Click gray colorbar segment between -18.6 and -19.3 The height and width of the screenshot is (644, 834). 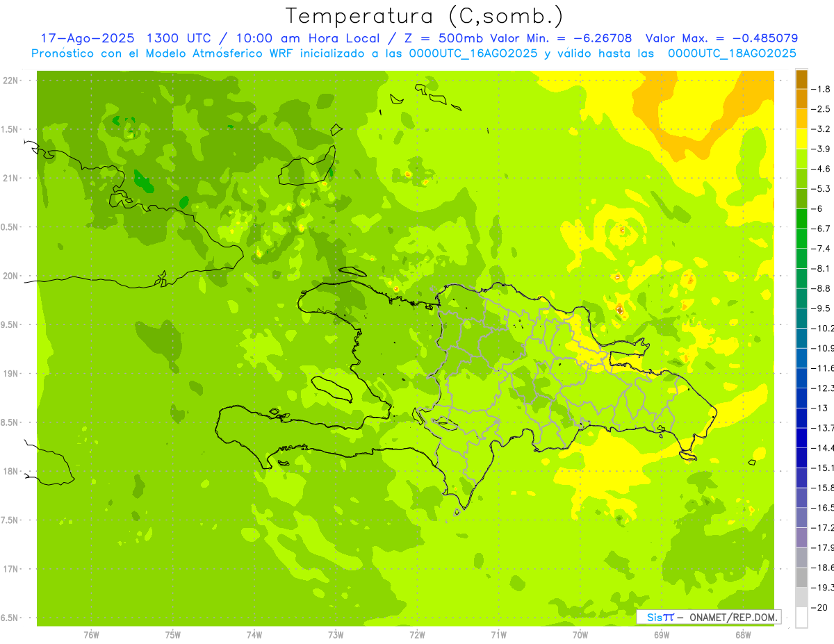[801, 577]
